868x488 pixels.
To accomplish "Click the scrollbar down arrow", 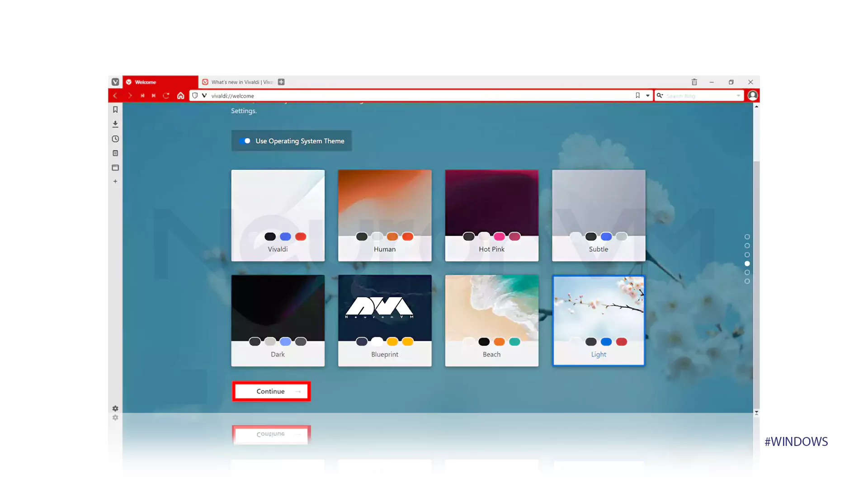I will pyautogui.click(x=756, y=413).
